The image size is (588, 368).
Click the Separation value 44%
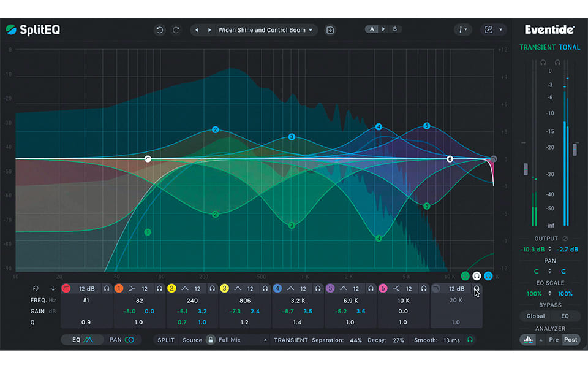(x=355, y=340)
